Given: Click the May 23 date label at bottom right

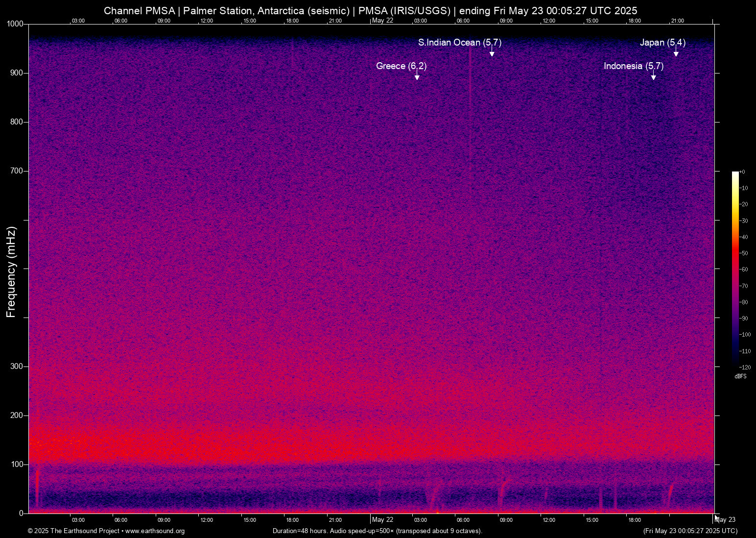Looking at the screenshot, I should tap(726, 520).
